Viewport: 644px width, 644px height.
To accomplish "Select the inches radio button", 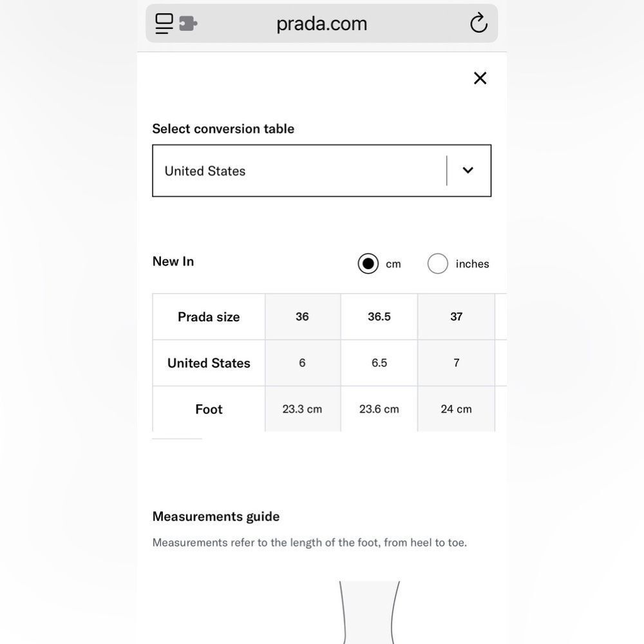I will (x=438, y=263).
